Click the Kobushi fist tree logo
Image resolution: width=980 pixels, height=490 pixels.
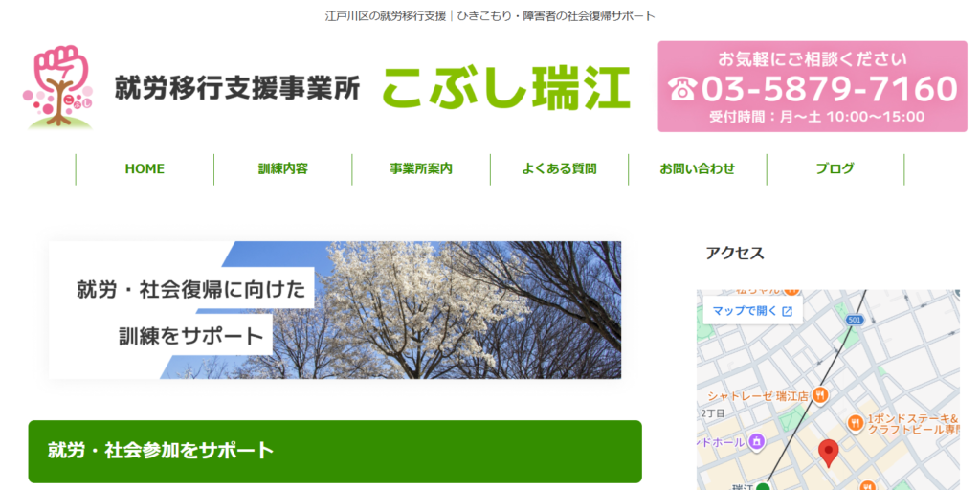(58, 87)
